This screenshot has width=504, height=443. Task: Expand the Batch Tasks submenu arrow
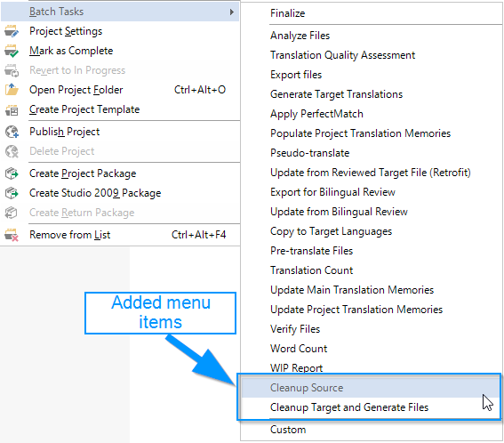pos(232,12)
